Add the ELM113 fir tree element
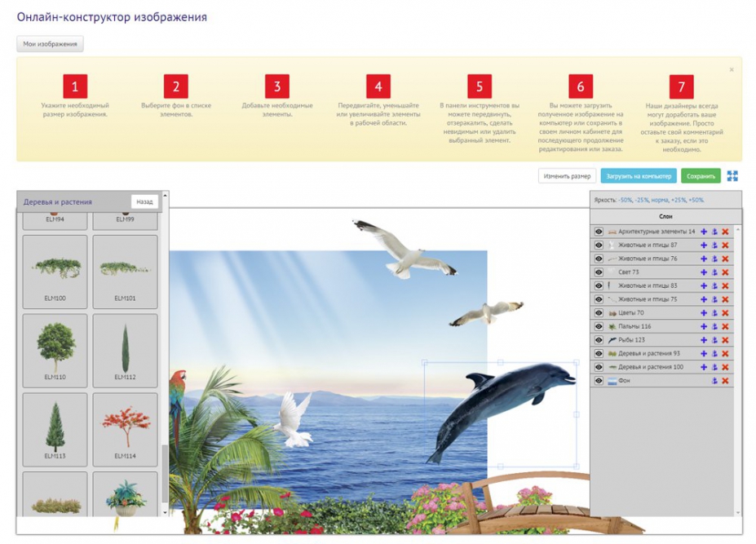Image resolution: width=756 pixels, height=544 pixels. [x=55, y=429]
